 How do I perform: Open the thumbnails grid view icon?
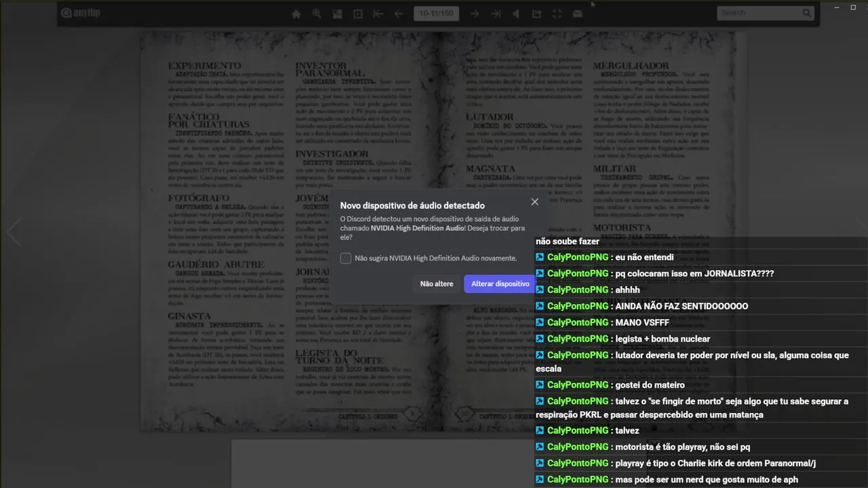[x=337, y=14]
